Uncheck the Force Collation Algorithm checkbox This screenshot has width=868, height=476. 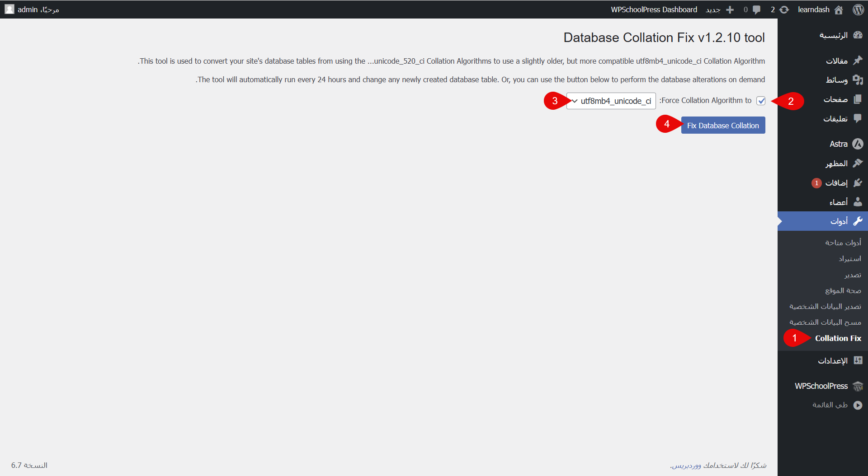761,101
